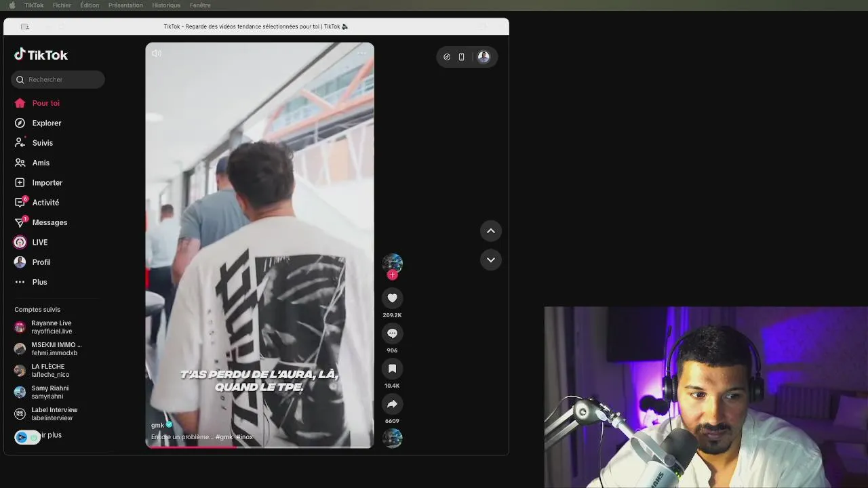Share the video with arrow icon
868x488 pixels.
tap(392, 403)
